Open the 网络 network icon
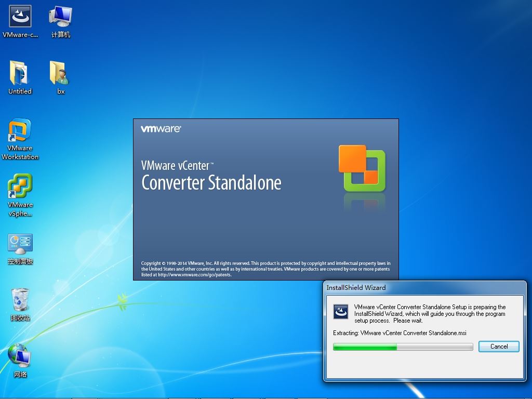This screenshot has width=532, height=399. coord(20,361)
